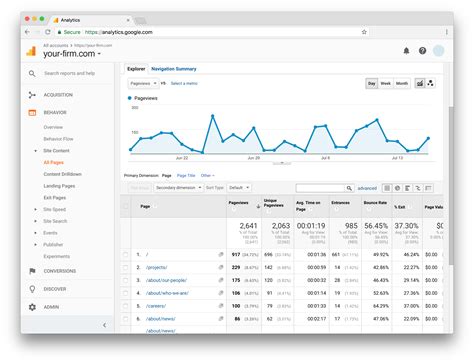Click the Acquisition section icon
Image resolution: width=474 pixels, height=363 pixels.
[32, 95]
